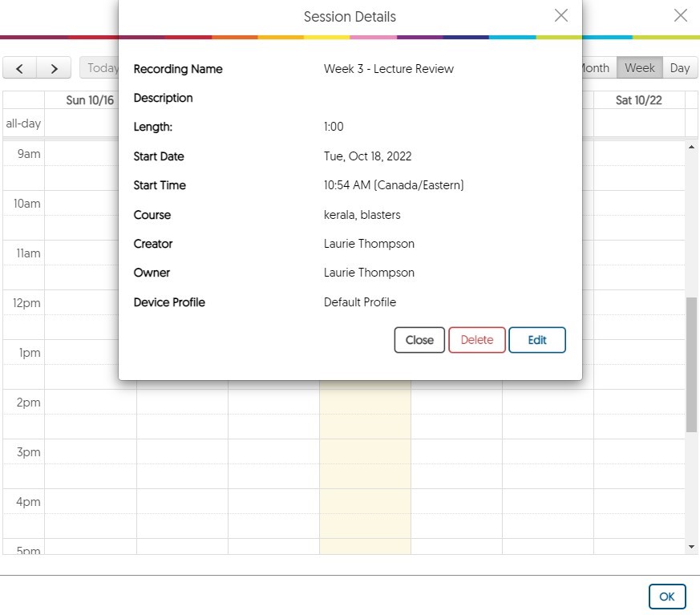Screen dimensions: 700x615
Task: Click the 12pm time label
Action: tap(26, 303)
